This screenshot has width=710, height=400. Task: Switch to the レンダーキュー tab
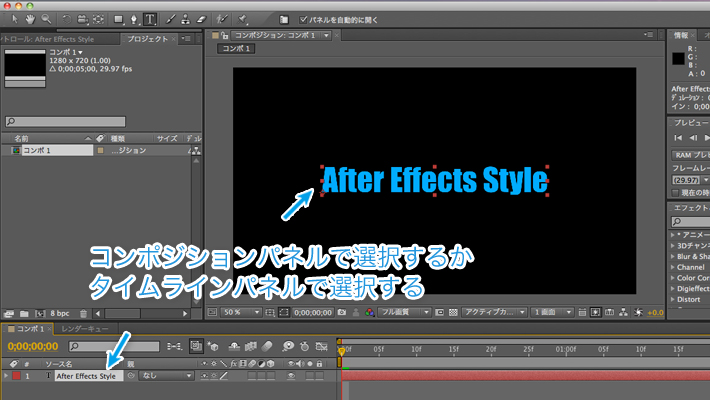84,328
